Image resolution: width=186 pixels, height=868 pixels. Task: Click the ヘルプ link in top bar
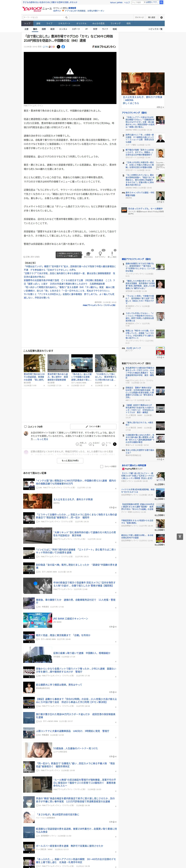click(x=127, y=2)
